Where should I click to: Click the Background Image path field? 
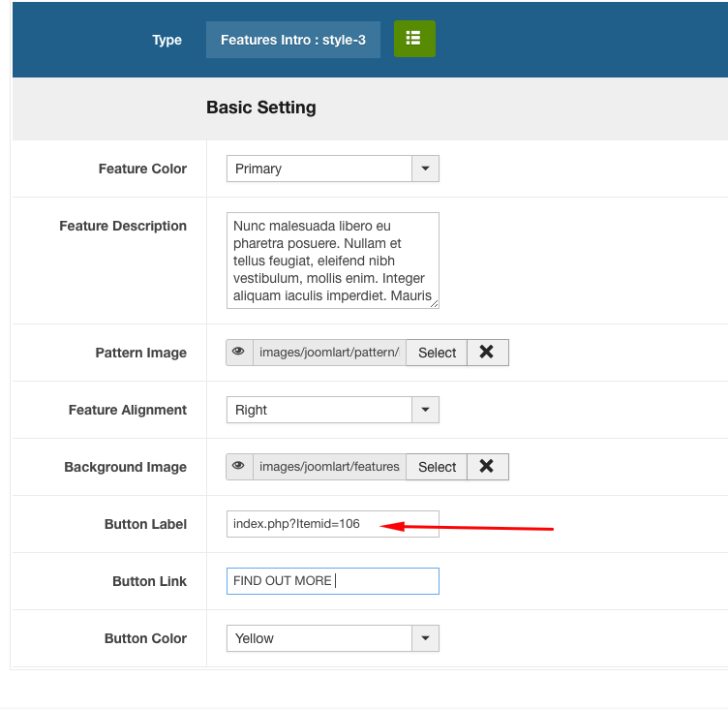(329, 467)
